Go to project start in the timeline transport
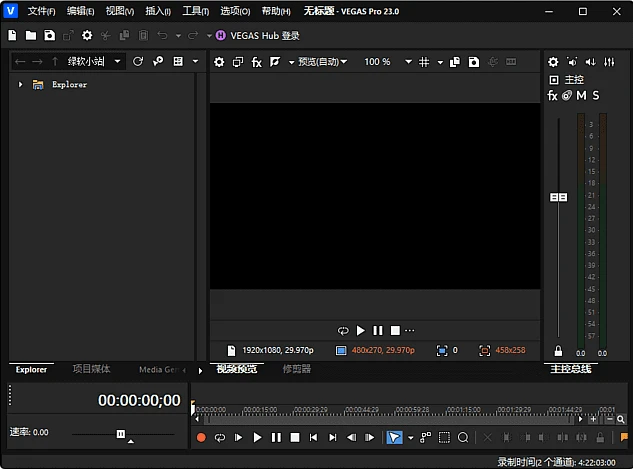 313,438
